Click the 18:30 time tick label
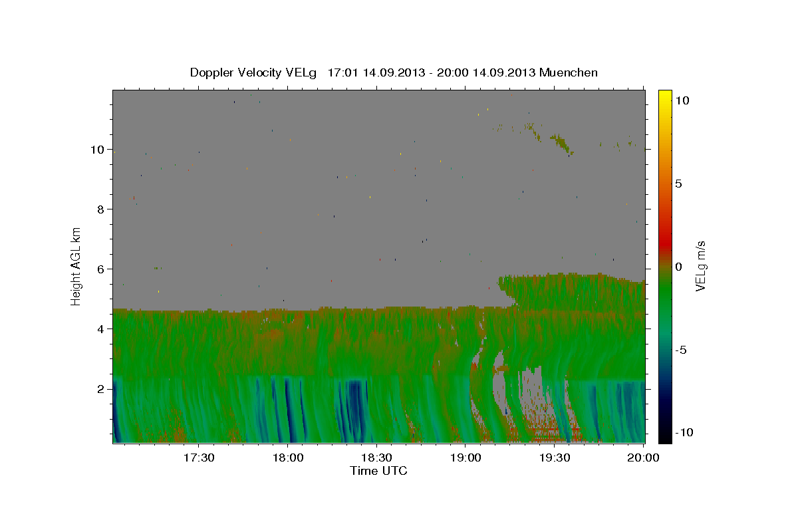 (x=376, y=458)
